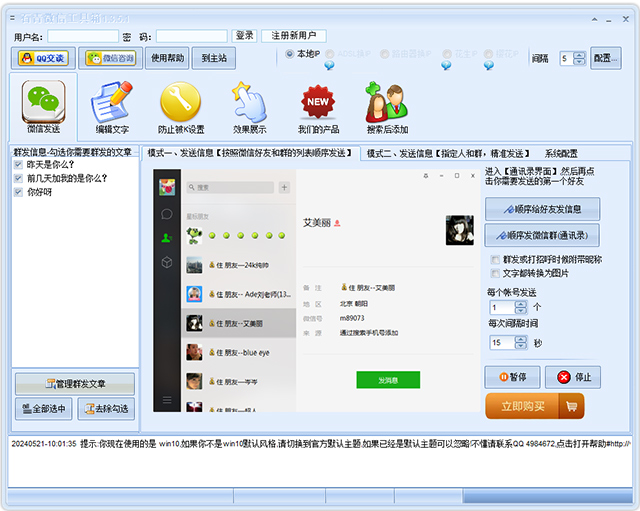Open the 系统配置 tab
Viewport: 640px width, 511px height.
coord(561,153)
